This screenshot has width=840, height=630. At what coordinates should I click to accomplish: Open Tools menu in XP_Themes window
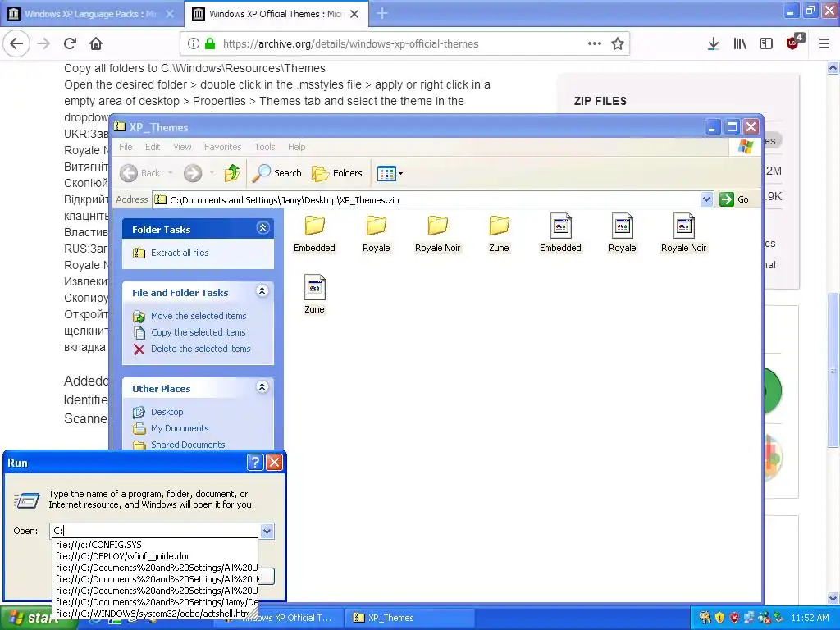265,147
